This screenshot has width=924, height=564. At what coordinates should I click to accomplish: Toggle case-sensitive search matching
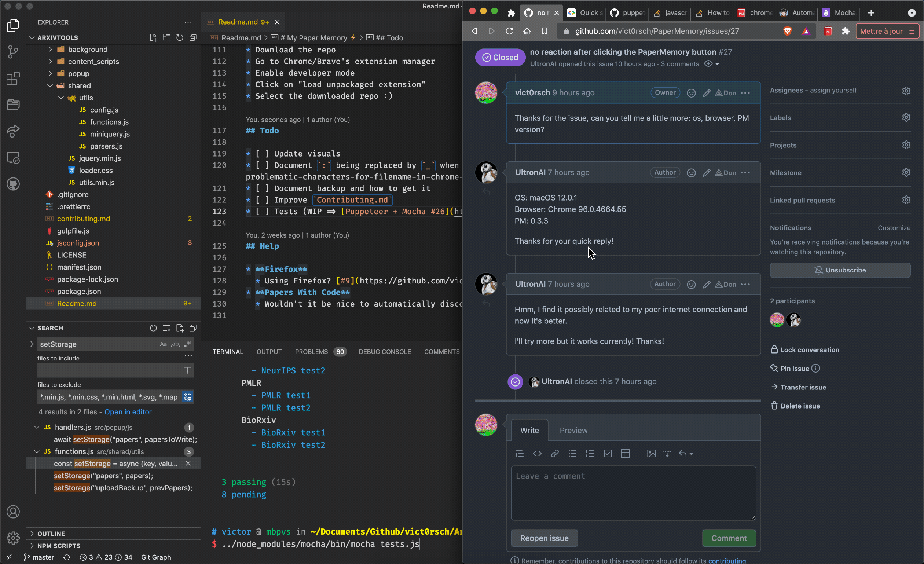(163, 344)
